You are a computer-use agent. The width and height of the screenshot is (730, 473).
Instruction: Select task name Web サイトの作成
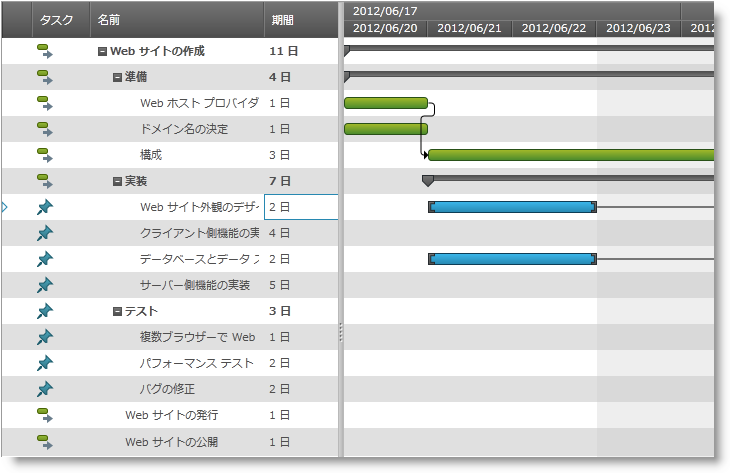click(x=157, y=51)
